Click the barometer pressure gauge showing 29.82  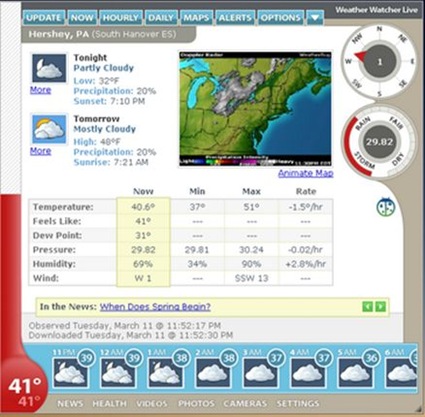click(379, 142)
